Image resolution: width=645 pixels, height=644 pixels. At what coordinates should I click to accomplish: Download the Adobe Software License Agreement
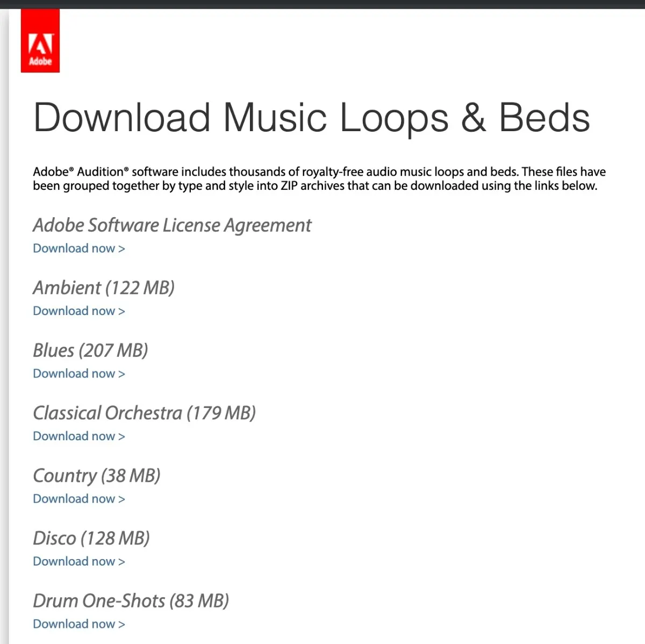[78, 248]
